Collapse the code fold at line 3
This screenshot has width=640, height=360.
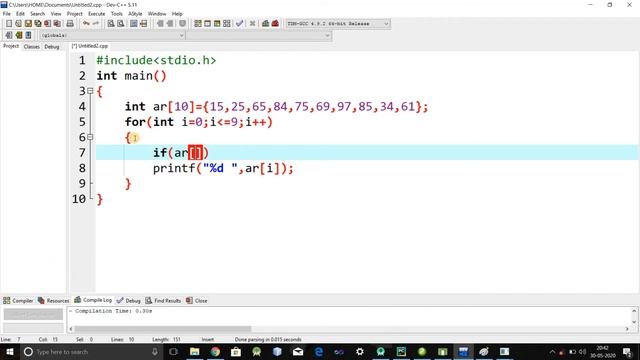point(90,91)
